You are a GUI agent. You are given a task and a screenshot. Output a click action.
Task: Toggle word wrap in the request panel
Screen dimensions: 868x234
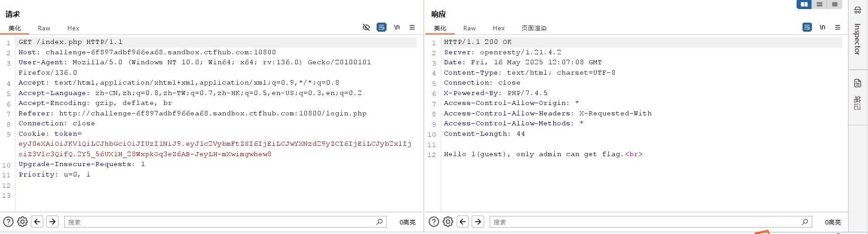382,28
